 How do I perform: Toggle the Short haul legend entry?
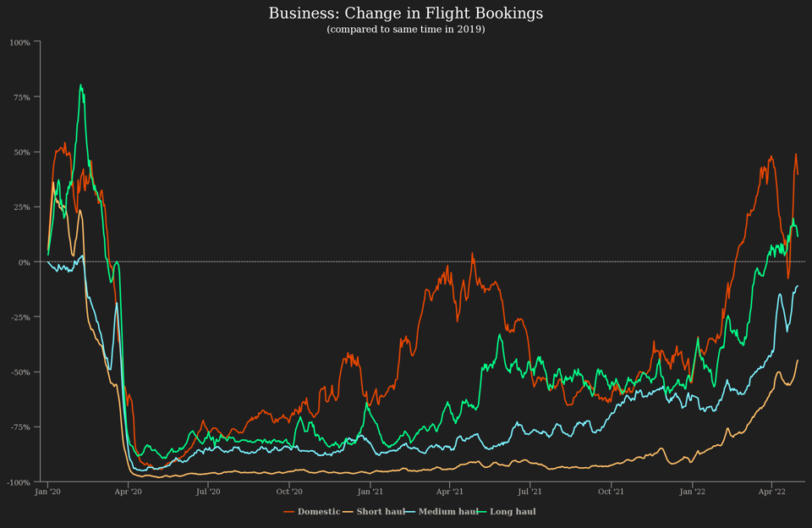(x=381, y=512)
